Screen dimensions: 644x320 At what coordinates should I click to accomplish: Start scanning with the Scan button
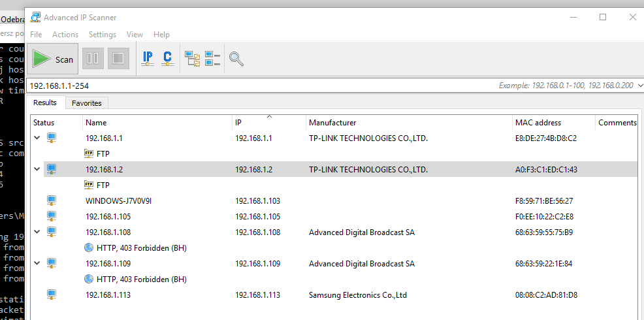click(x=52, y=59)
